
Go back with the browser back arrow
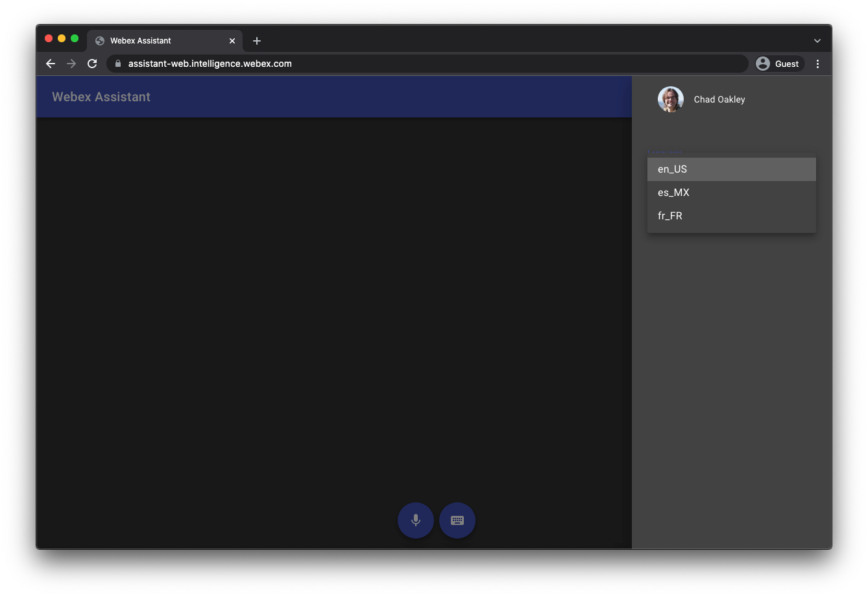51,64
